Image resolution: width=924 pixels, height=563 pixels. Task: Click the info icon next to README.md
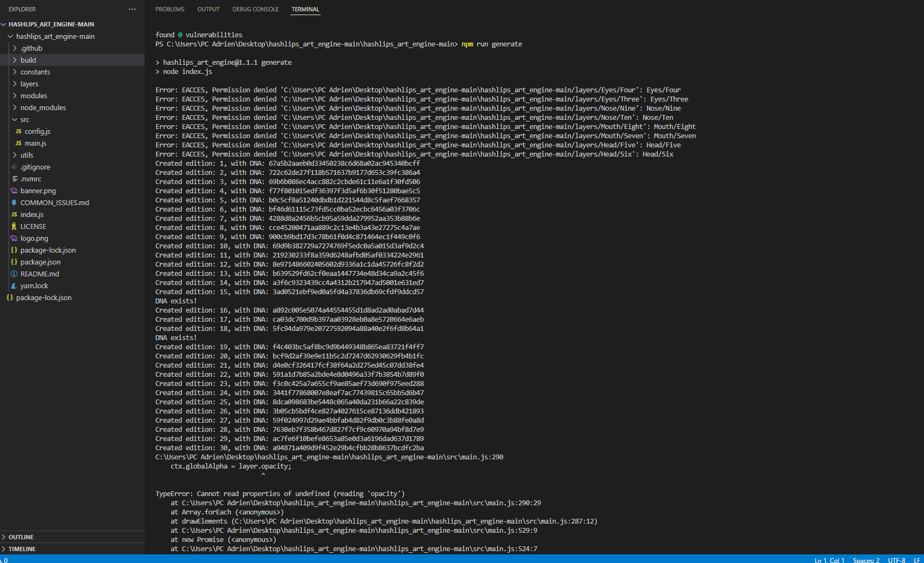click(x=13, y=274)
